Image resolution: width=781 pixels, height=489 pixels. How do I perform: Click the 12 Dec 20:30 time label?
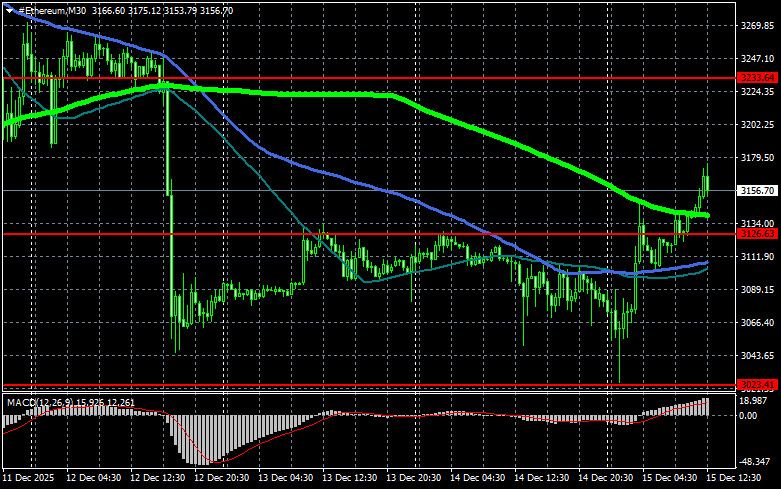[x=222, y=478]
